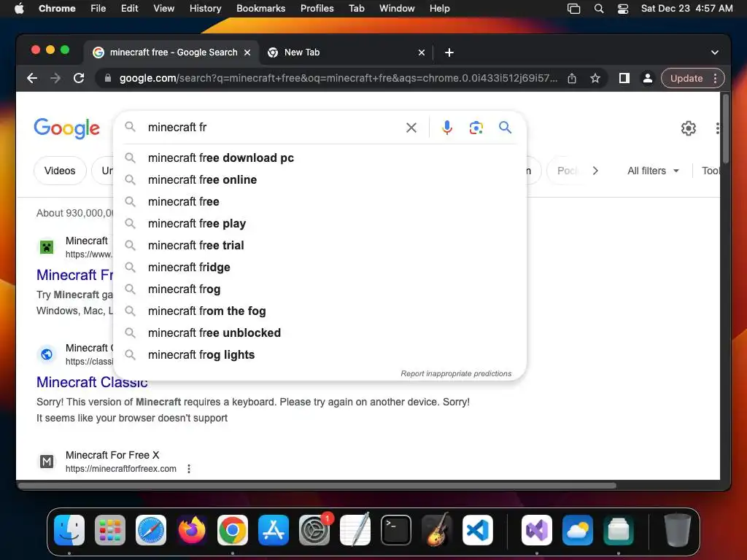
Task: Select suggestion minecraft free download pc
Action: click(320, 157)
